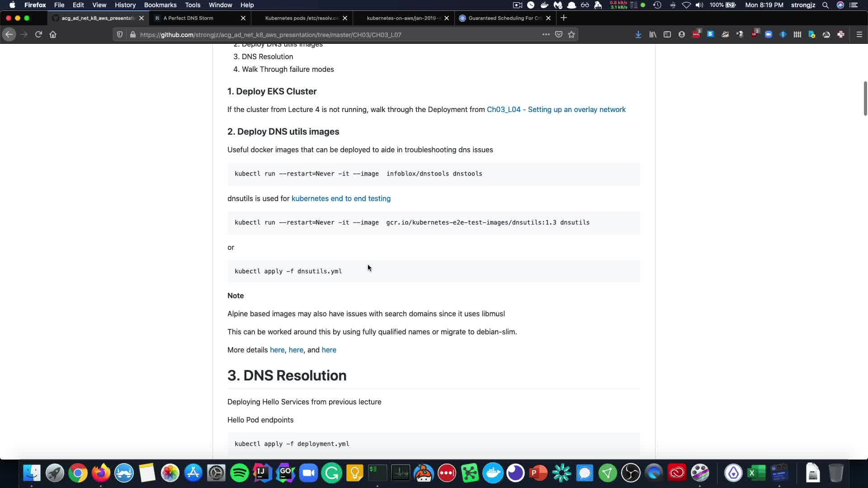Viewport: 868px width, 488px height.
Task: Show site security padlock info
Action: (132, 34)
